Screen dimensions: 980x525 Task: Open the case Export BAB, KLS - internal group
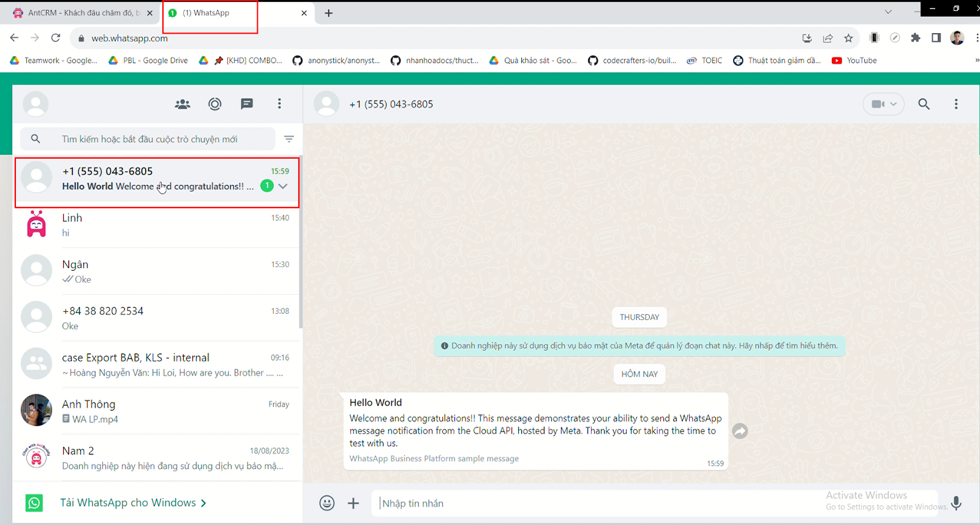pos(157,364)
